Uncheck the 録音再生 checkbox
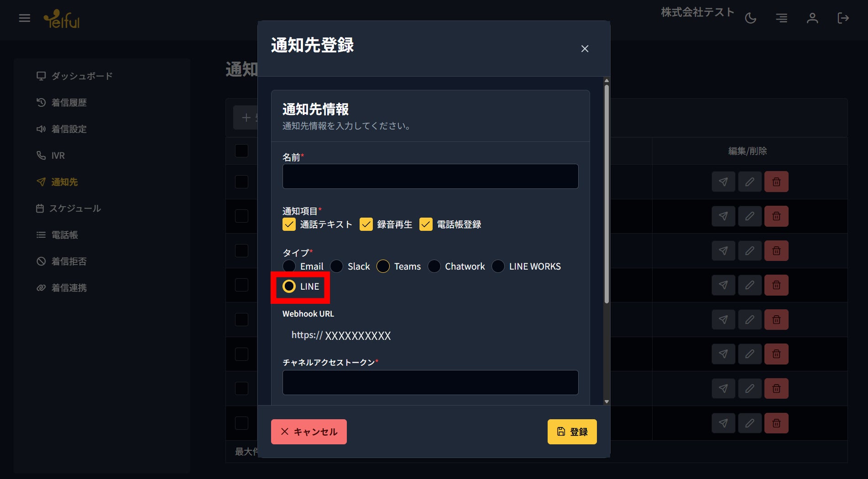 (x=366, y=224)
